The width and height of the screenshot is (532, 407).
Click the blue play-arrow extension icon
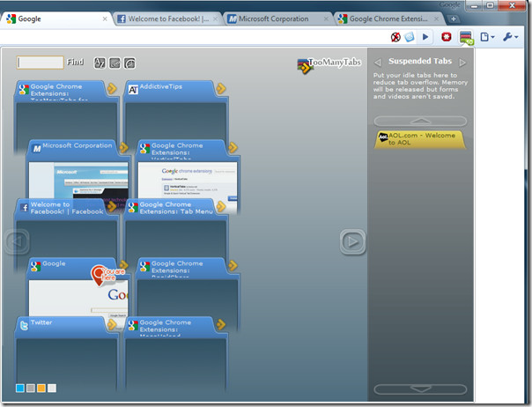click(425, 37)
